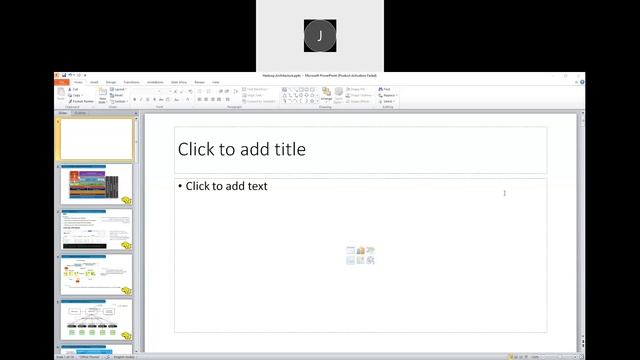Switch to the Design ribbon tab

coord(111,82)
